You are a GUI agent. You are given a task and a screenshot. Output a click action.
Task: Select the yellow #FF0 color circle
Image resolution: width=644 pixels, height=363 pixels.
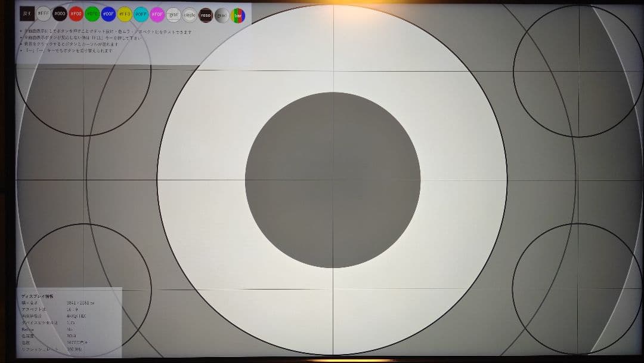point(125,14)
